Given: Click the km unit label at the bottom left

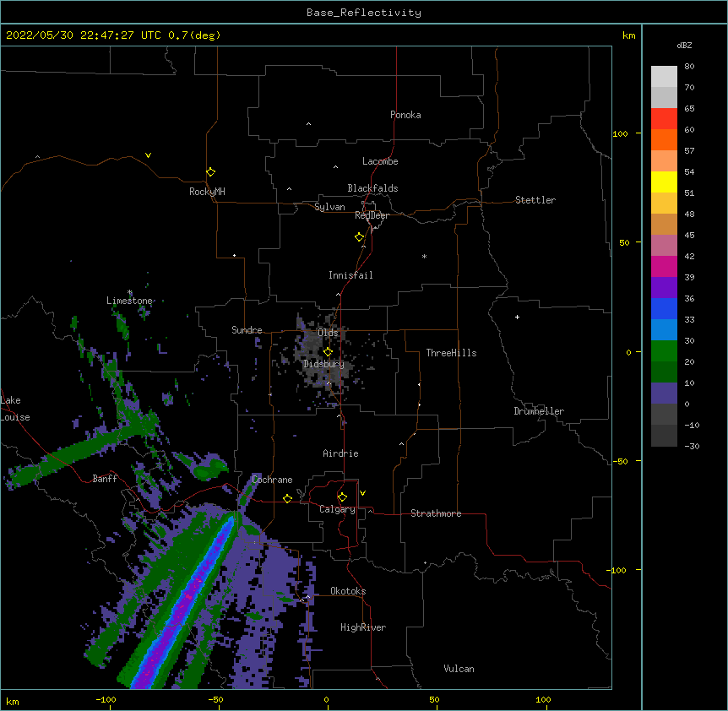Looking at the screenshot, I should click(13, 701).
